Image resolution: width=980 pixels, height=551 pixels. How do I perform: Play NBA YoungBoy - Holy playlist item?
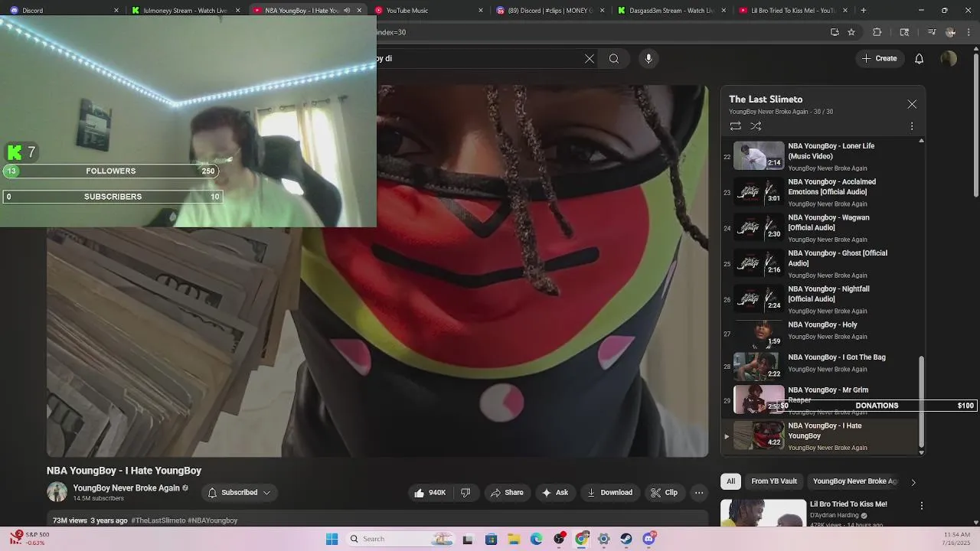click(820, 334)
